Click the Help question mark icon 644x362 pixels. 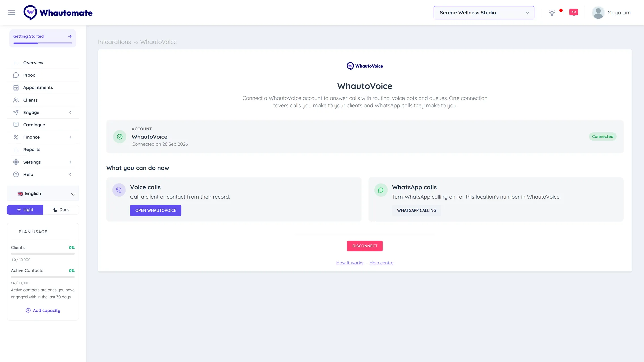point(16,174)
